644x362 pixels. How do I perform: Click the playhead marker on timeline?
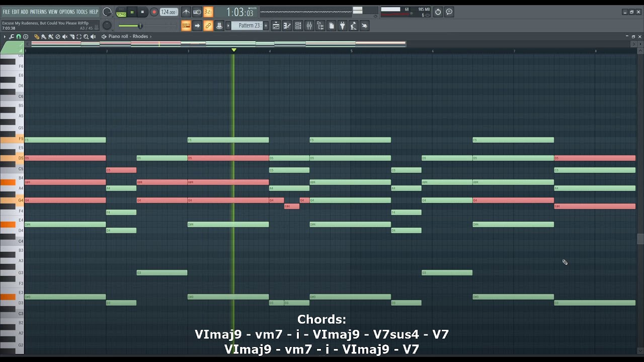pos(234,50)
